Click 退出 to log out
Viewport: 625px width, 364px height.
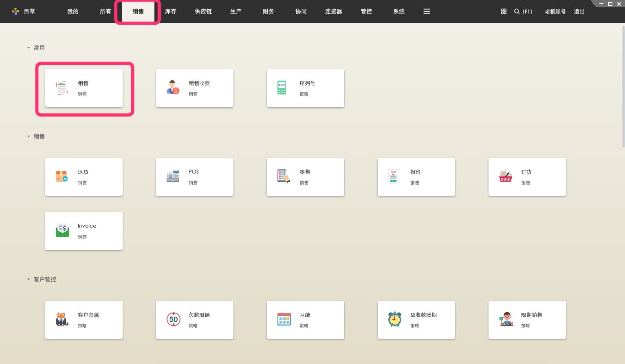coord(579,11)
